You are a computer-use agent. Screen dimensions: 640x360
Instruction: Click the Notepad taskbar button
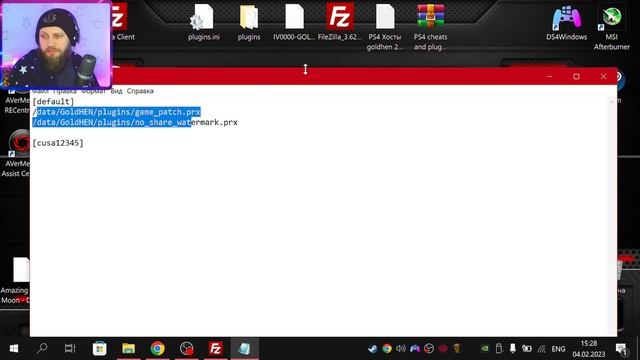coord(244,349)
